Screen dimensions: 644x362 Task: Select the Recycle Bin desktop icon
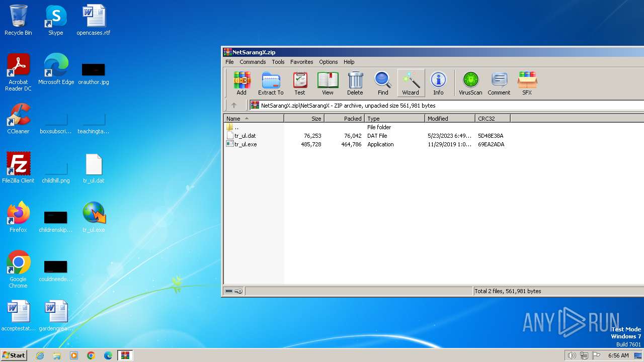18,21
